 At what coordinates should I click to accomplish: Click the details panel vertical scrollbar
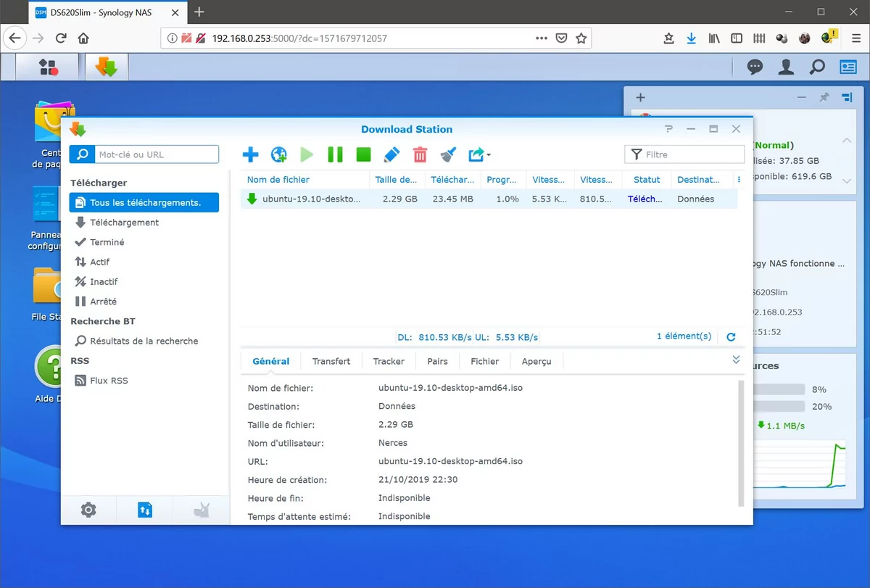[741, 442]
